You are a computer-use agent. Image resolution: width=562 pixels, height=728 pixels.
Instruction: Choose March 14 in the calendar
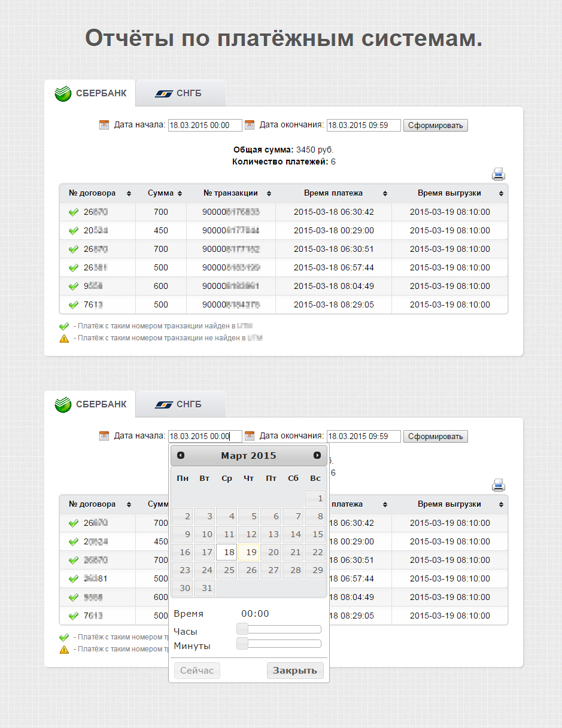pyautogui.click(x=293, y=534)
